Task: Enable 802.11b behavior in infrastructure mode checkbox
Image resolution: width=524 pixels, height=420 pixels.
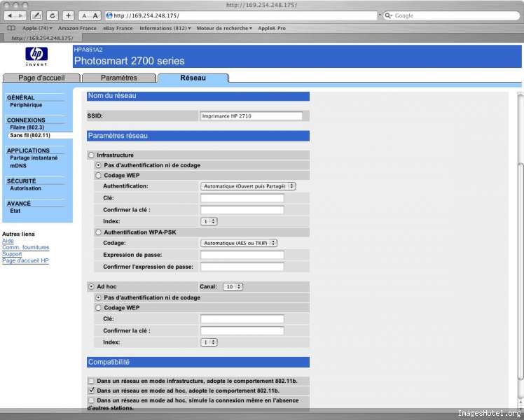Action: pyautogui.click(x=91, y=380)
